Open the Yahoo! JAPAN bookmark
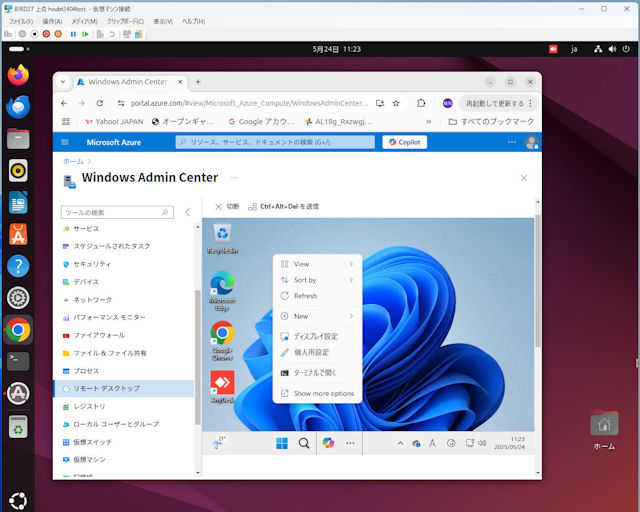Viewport: 640px width, 512px height. point(114,122)
